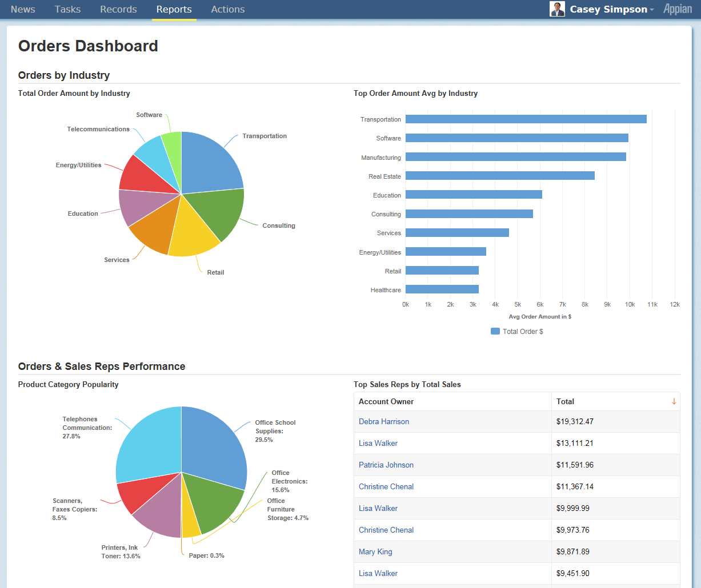This screenshot has height=588, width=701.
Task: Click the Appian logo
Action: point(678,9)
